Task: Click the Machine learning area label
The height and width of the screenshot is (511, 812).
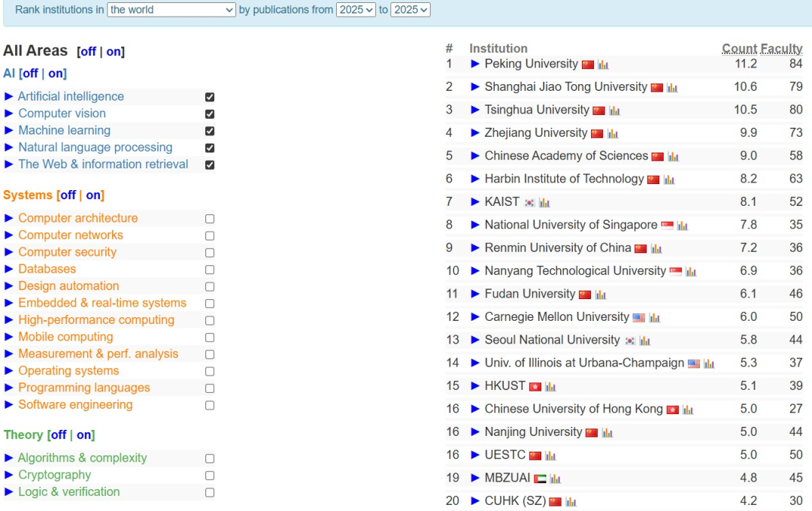Action: click(65, 131)
